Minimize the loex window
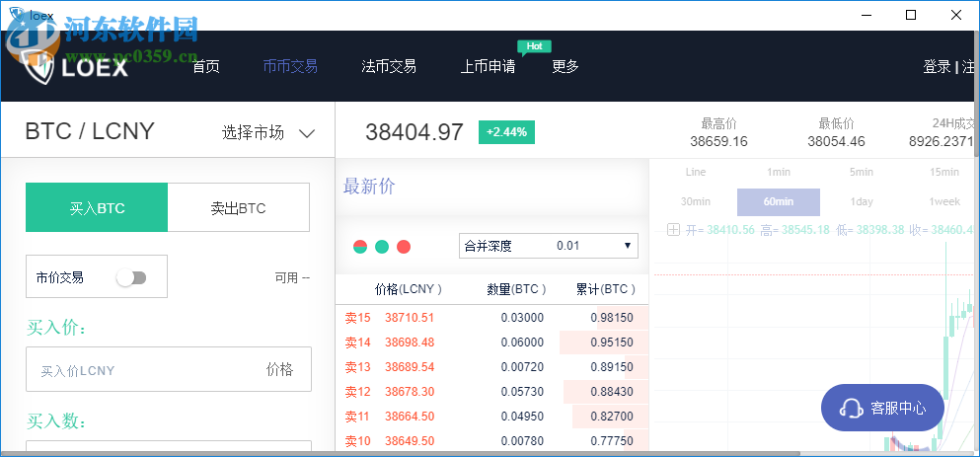Viewport: 980px width, 457px height. click(x=867, y=15)
